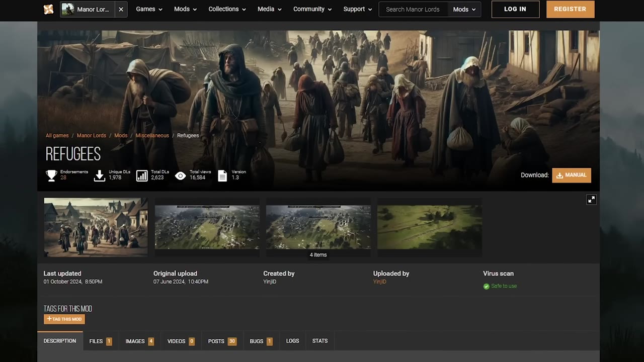Open the Nexus Mods logo home
Viewport: 644px width, 362px height.
tap(48, 9)
